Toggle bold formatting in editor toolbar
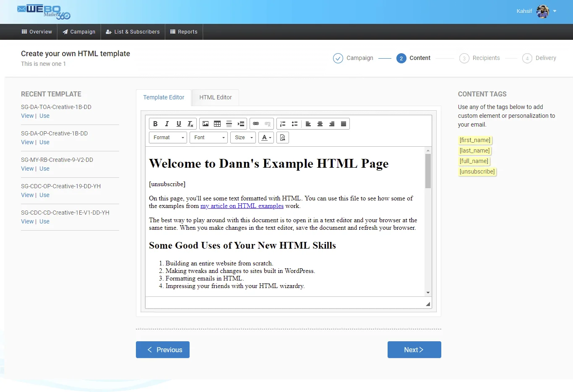 (155, 124)
